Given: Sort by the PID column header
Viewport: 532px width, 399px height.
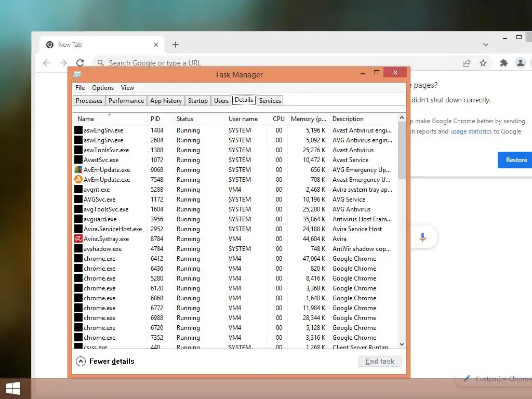Looking at the screenshot, I should 160,119.
